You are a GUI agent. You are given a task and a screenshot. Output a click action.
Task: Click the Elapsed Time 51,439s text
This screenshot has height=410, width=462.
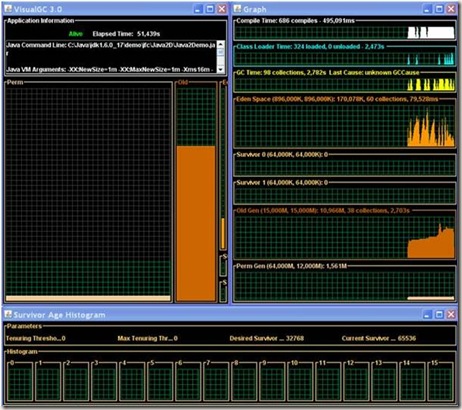point(126,34)
